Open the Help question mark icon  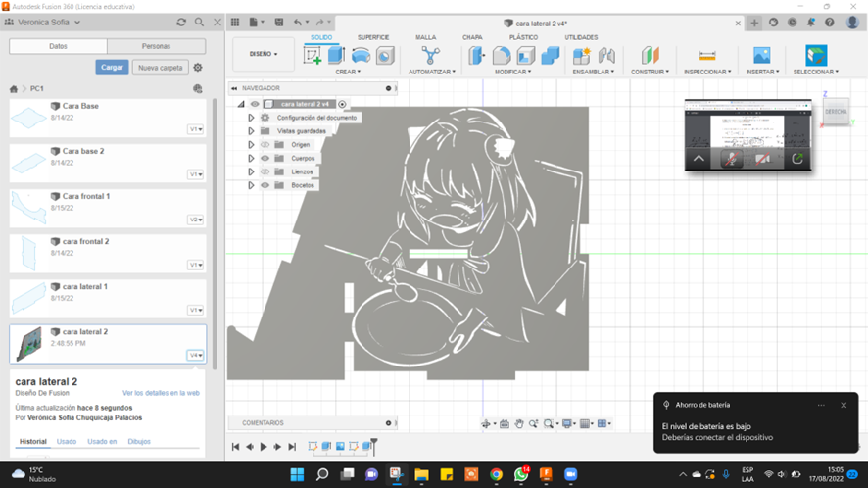point(829,23)
